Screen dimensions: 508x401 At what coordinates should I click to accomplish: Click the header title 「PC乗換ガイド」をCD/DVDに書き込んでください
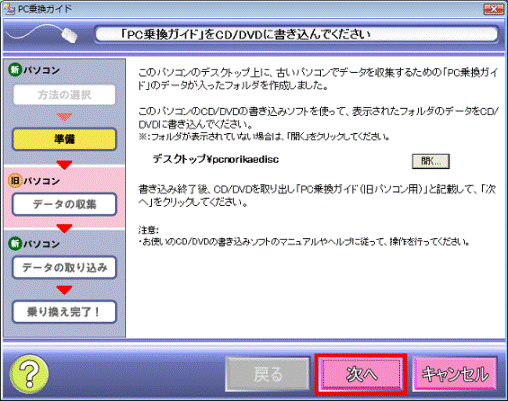(246, 34)
